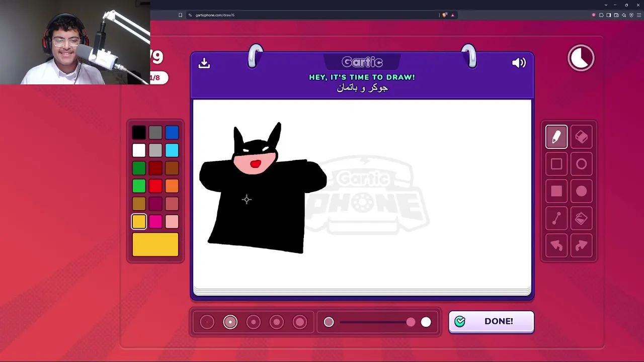This screenshot has height=362, width=644.
Task: Pick the orange color swatch
Action: coord(172,186)
